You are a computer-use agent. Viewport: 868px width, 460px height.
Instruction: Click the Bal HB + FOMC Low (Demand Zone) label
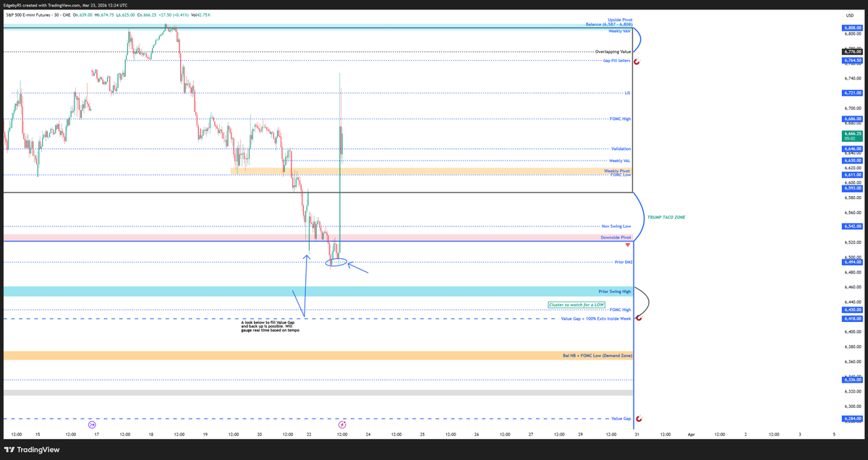(x=597, y=356)
